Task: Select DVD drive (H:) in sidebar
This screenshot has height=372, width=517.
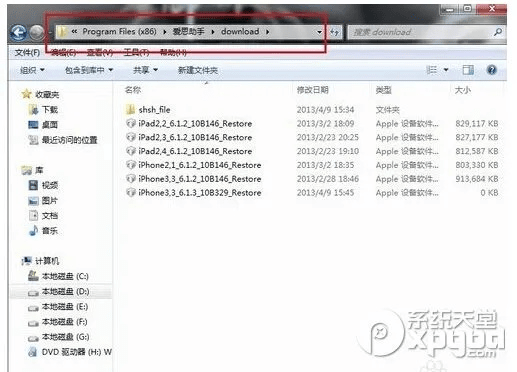Action: pyautogui.click(x=70, y=352)
